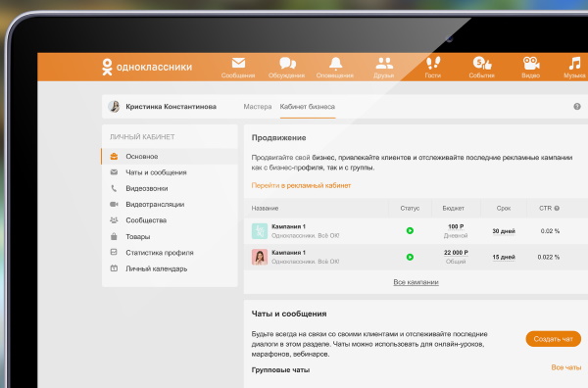
Task: Click green status play icon for 22 000 ₽ campaign
Action: (410, 257)
